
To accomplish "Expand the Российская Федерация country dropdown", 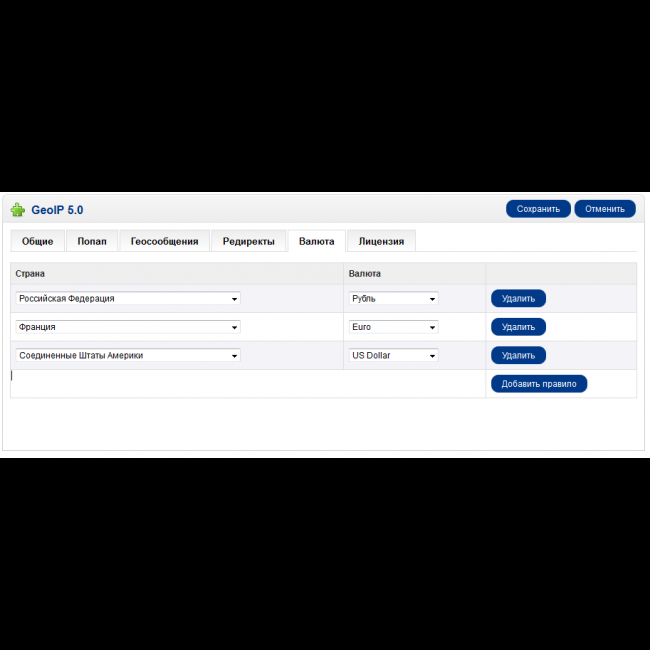I will click(128, 298).
